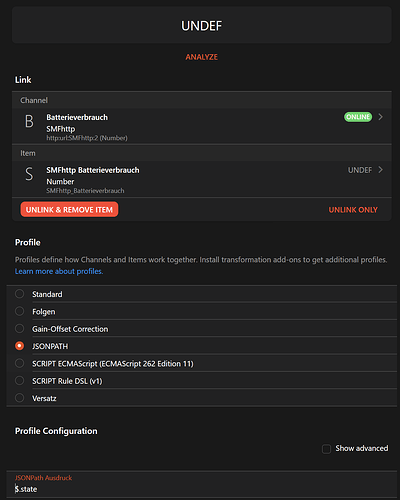
Task: Open Learn more about profiles link
Action: [x=59, y=271]
